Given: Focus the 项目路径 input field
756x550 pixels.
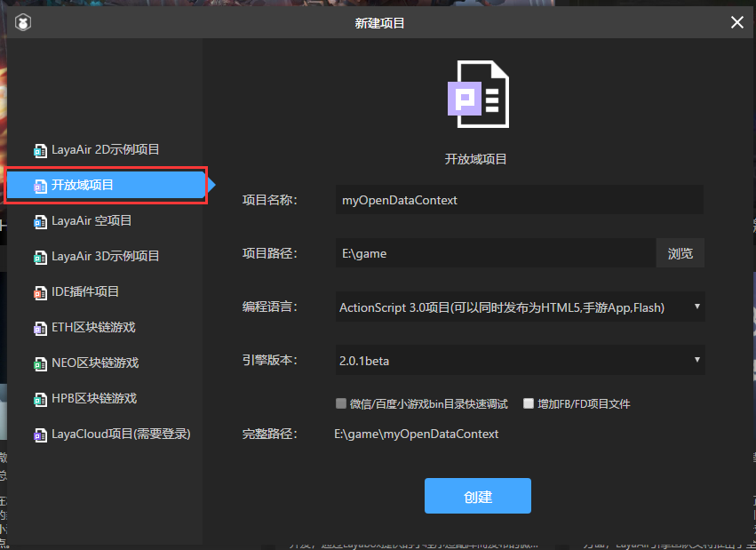Looking at the screenshot, I should (496, 253).
